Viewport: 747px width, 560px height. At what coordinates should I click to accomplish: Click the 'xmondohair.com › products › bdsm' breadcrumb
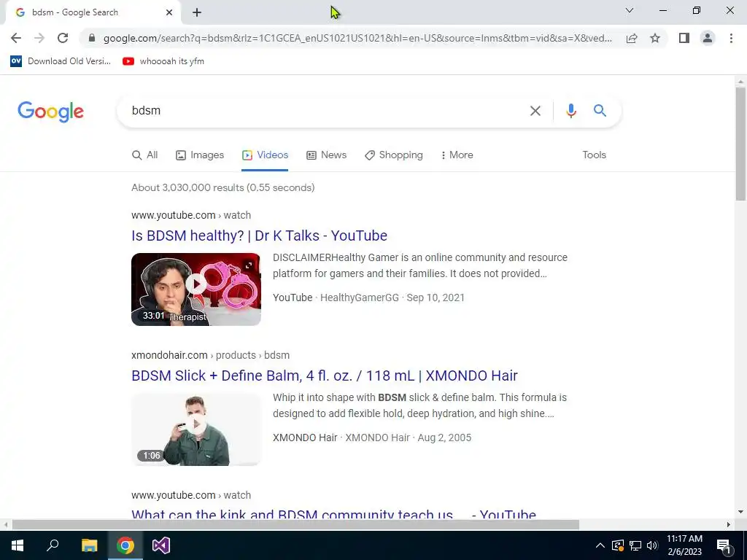click(x=211, y=355)
